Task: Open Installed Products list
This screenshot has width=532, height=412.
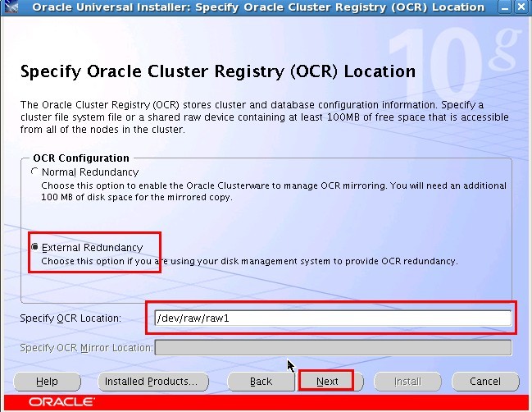Action: point(152,382)
